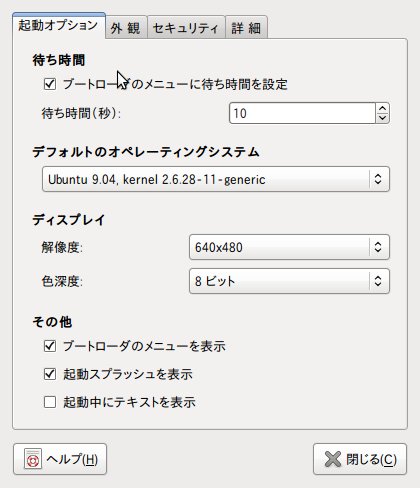
Task: Expand the 色深度 8 ビット dropdown
Action: (289, 281)
